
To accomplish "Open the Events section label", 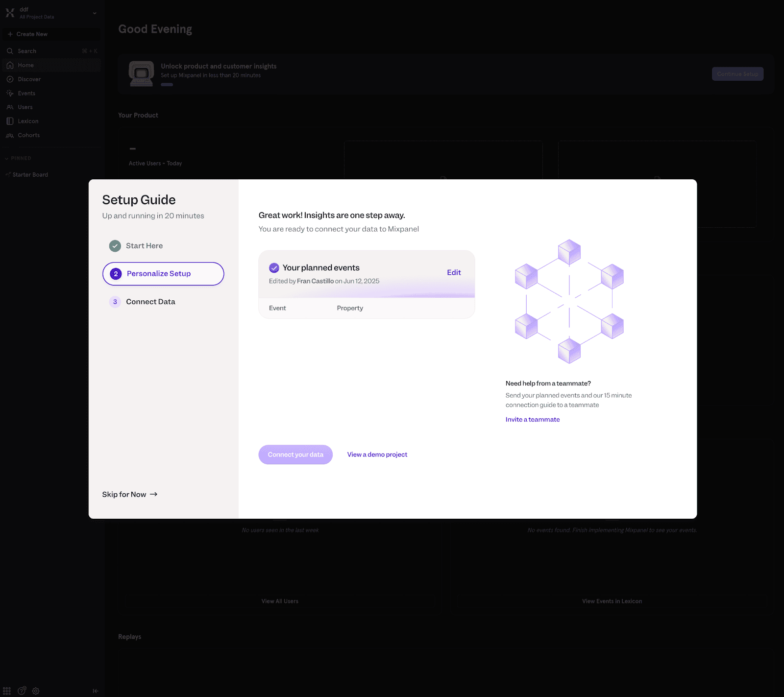I will pyautogui.click(x=26, y=94).
